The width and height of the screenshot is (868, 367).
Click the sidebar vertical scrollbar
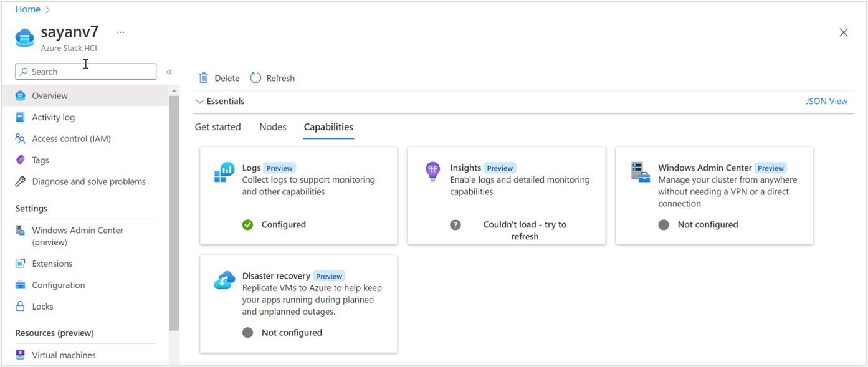click(x=174, y=212)
